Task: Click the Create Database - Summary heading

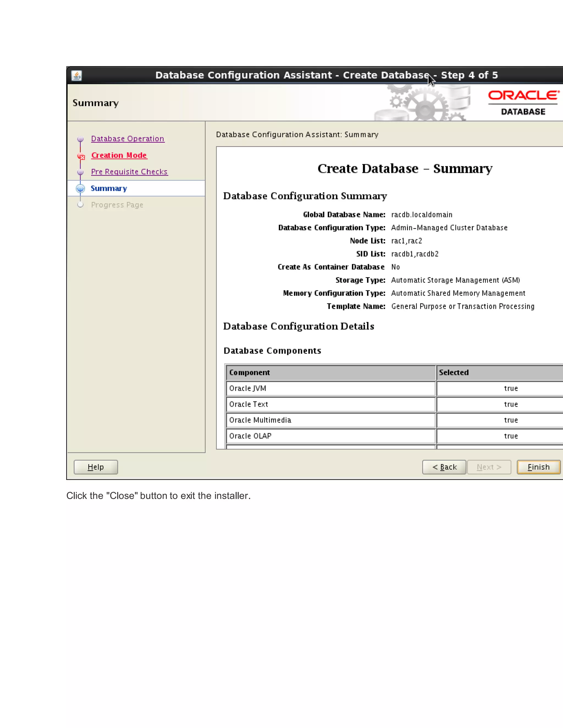Action: pos(405,169)
